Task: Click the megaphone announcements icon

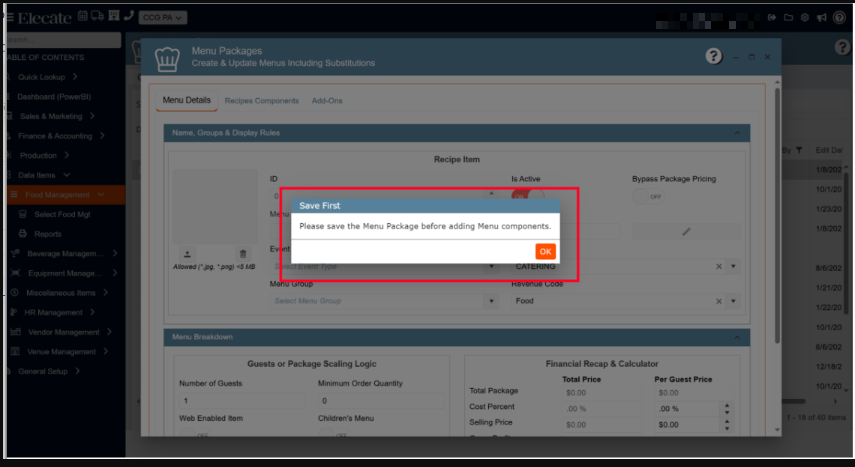Action: click(821, 17)
